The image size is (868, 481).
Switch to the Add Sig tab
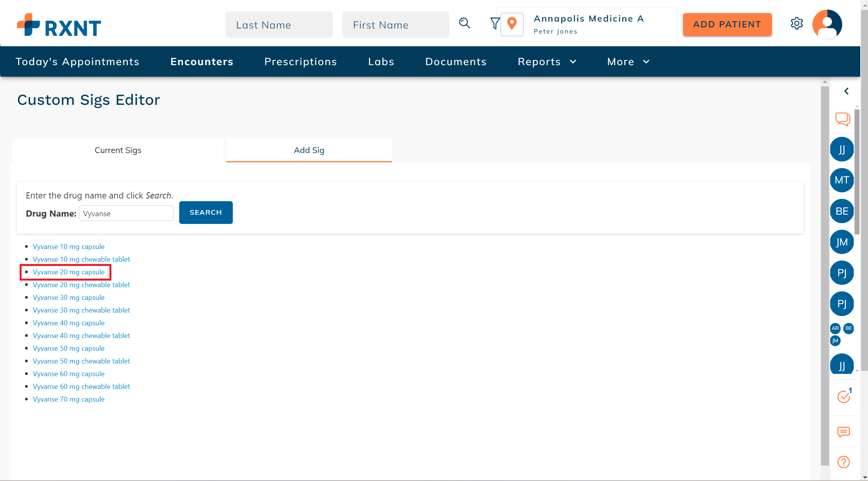(309, 150)
